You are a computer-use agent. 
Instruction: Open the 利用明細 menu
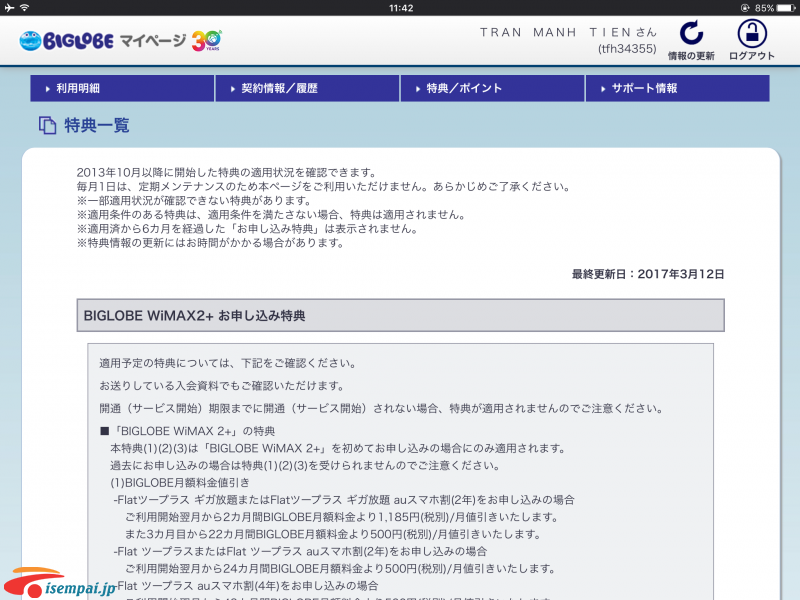pos(122,88)
